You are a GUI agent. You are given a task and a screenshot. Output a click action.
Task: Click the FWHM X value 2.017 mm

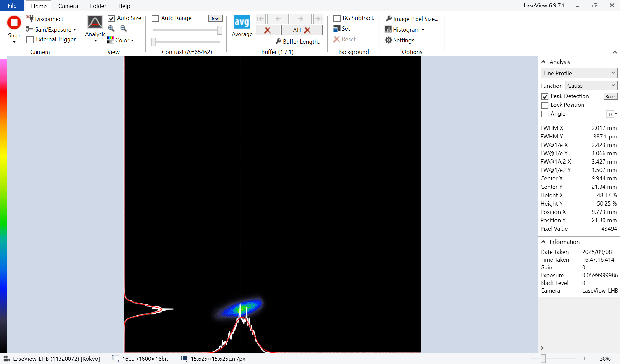click(x=604, y=128)
